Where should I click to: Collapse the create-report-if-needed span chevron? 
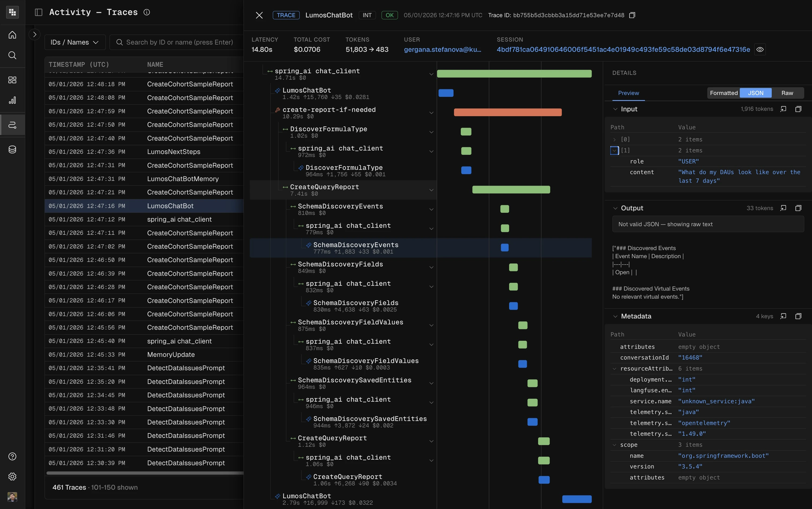click(431, 113)
